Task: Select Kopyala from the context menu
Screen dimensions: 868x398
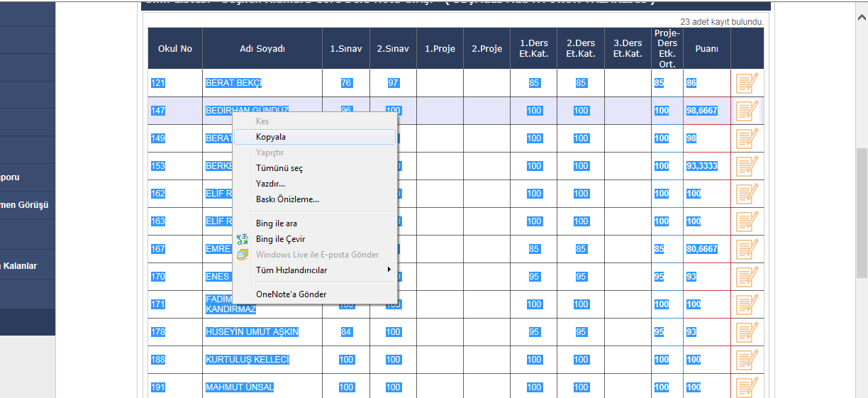Action: point(271,137)
